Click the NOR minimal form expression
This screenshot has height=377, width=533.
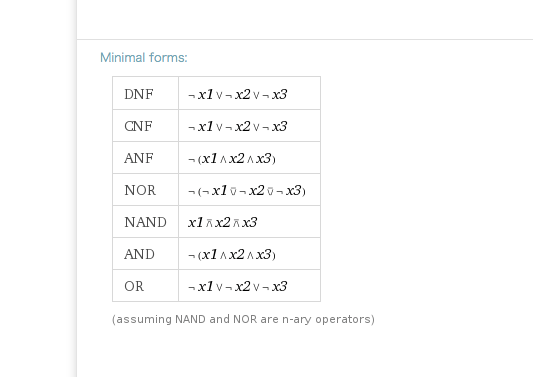pos(247,190)
